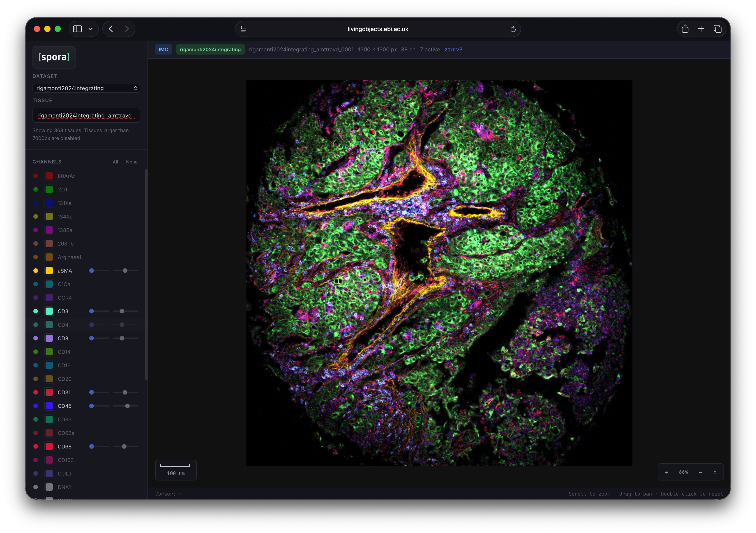Select None to clear channels
756x533 pixels.
coord(132,162)
